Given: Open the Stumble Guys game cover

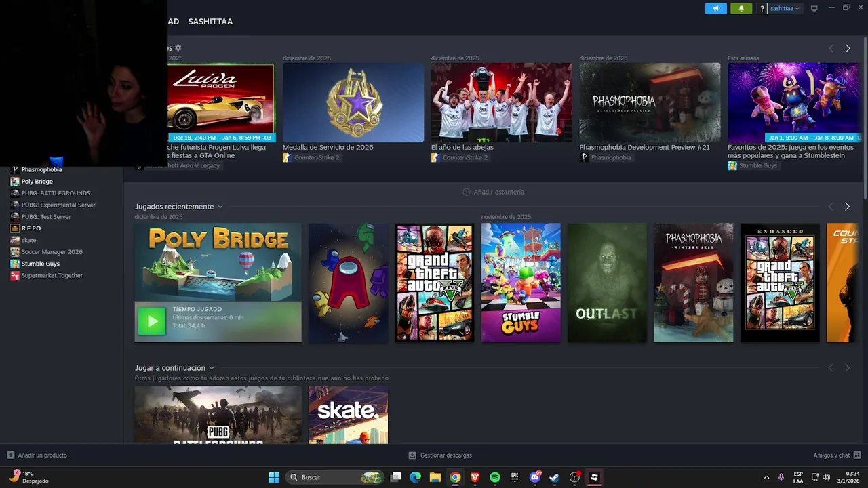Looking at the screenshot, I should pos(521,283).
